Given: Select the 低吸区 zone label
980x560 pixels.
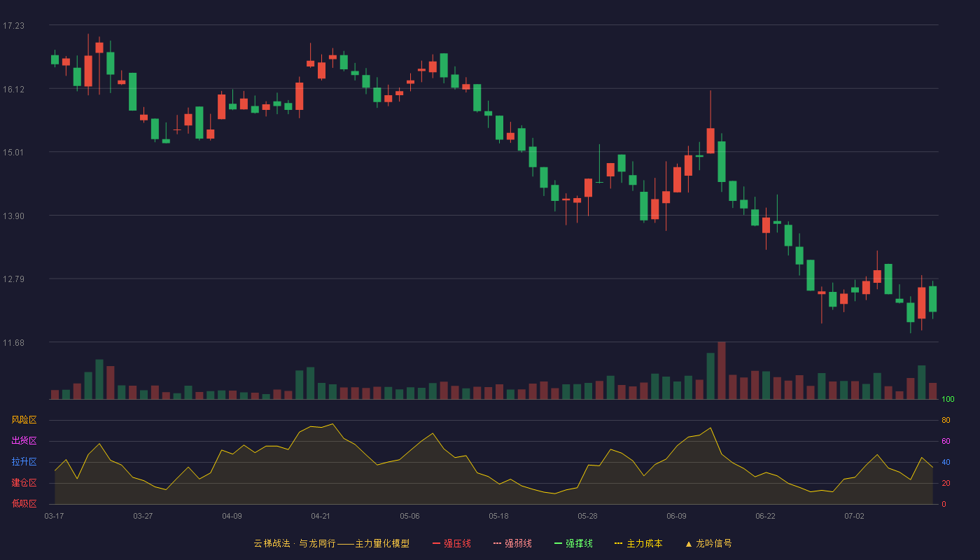Looking at the screenshot, I should click(24, 503).
